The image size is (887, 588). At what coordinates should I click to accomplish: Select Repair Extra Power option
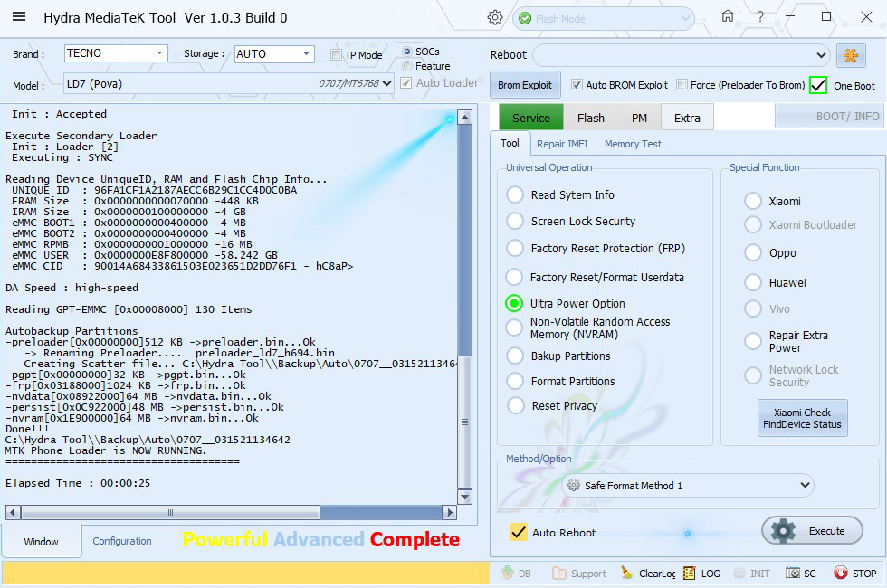[753, 342]
